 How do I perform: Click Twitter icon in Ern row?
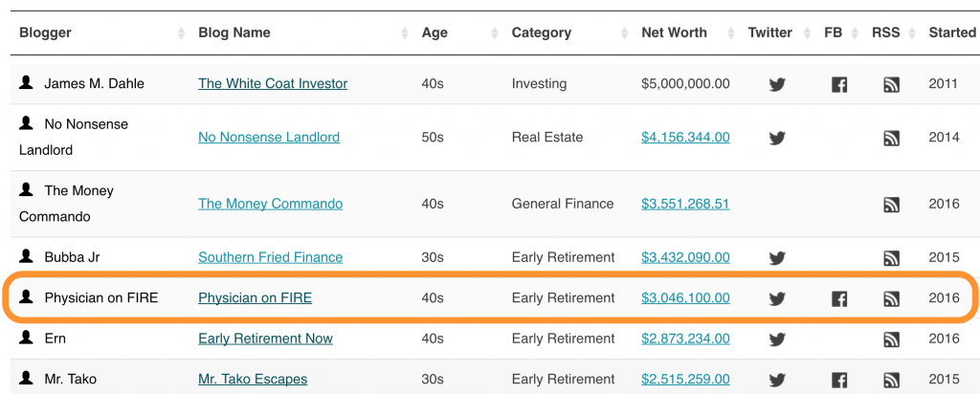tap(777, 339)
